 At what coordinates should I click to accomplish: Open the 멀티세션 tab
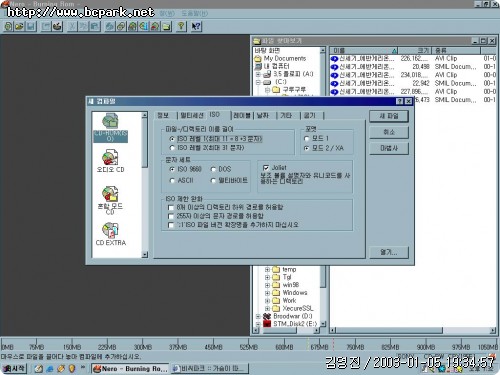192,115
